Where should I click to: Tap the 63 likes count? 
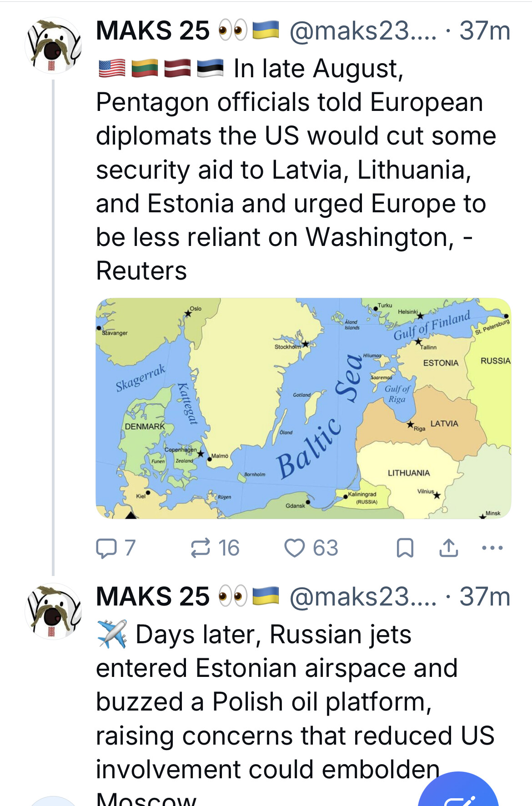[x=325, y=548]
